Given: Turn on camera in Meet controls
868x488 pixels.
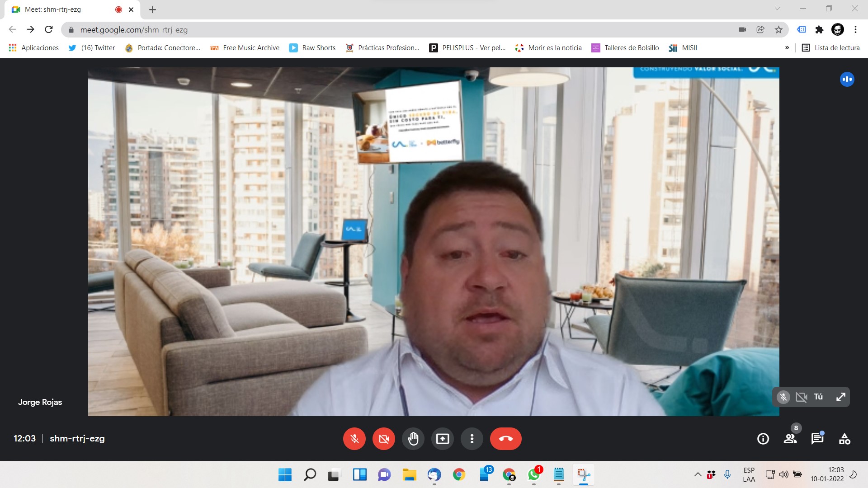Looking at the screenshot, I should pos(384,439).
